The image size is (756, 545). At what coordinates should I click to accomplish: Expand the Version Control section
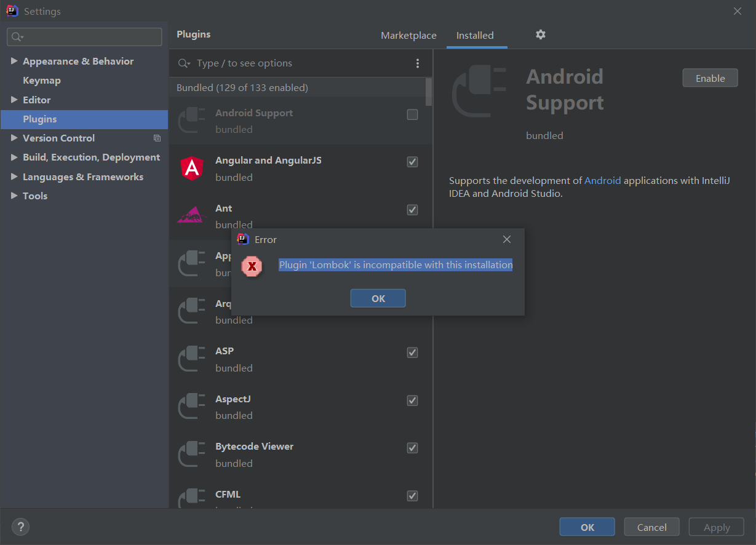(14, 138)
